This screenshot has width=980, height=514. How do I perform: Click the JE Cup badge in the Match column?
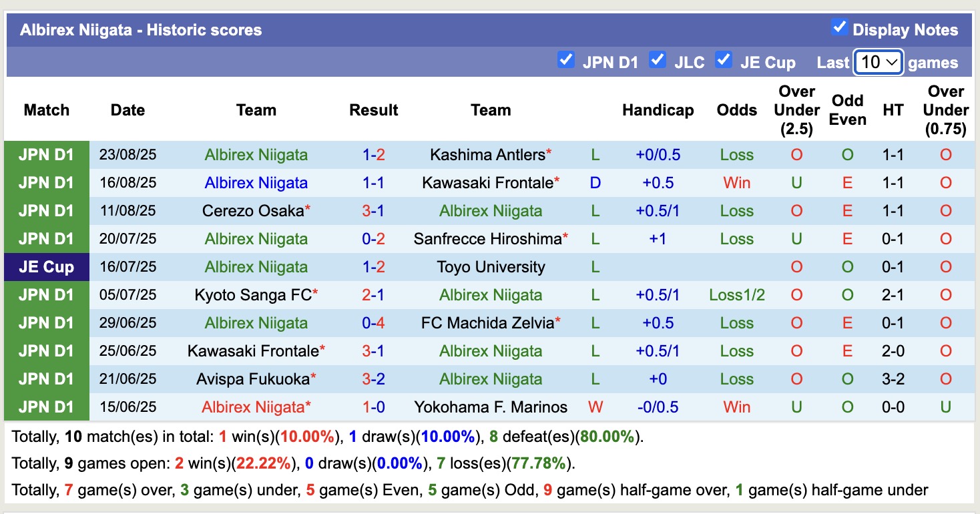[x=46, y=266]
